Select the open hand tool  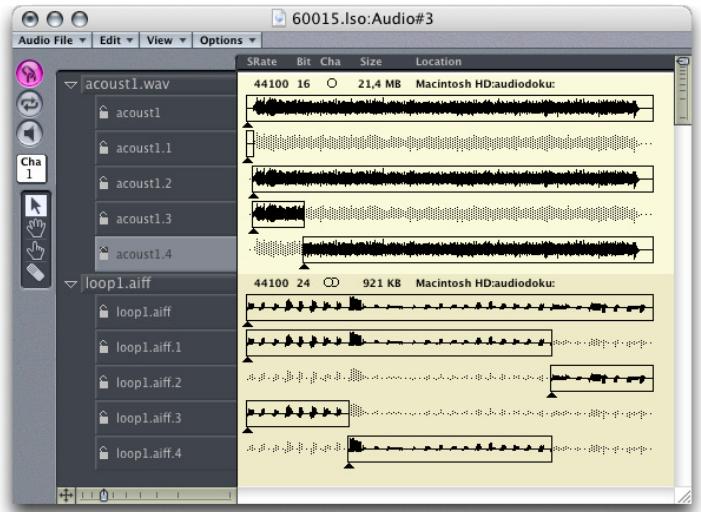tap(35, 228)
